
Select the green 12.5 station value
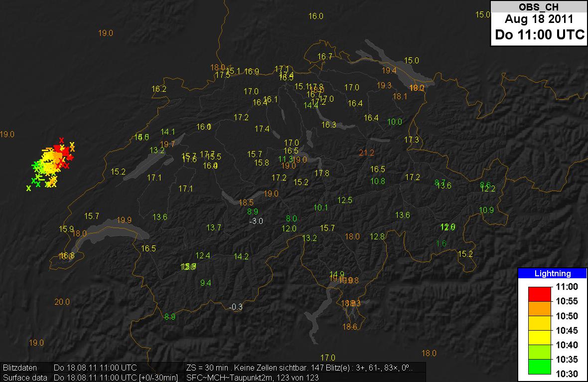click(x=345, y=200)
